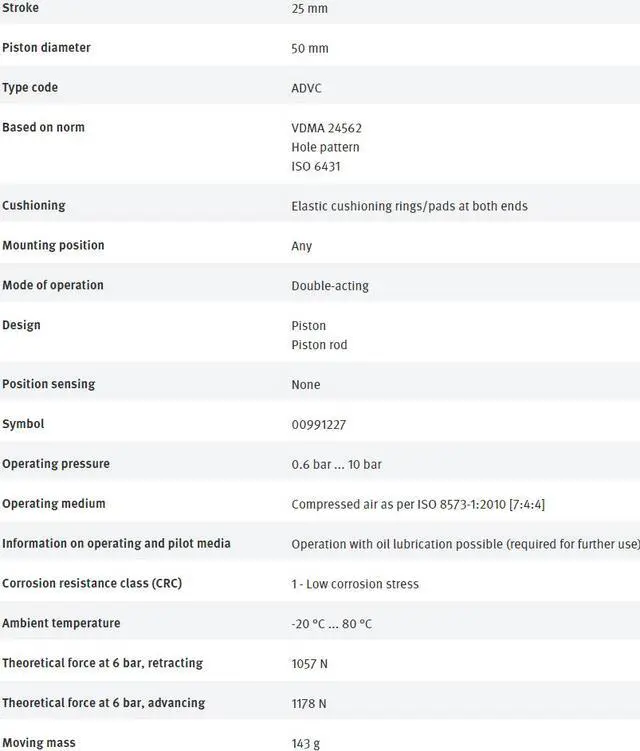Select the operating pressure value 0.6 bar ... 10 bar

click(336, 464)
